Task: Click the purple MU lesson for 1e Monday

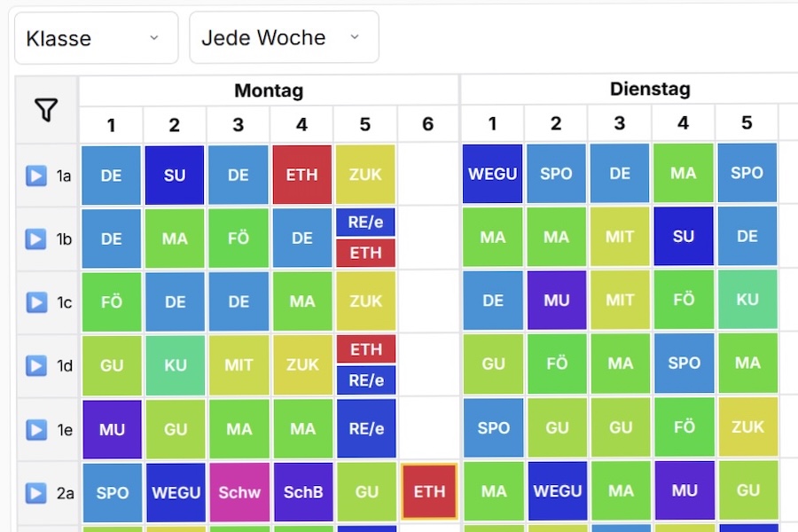Action: (112, 429)
